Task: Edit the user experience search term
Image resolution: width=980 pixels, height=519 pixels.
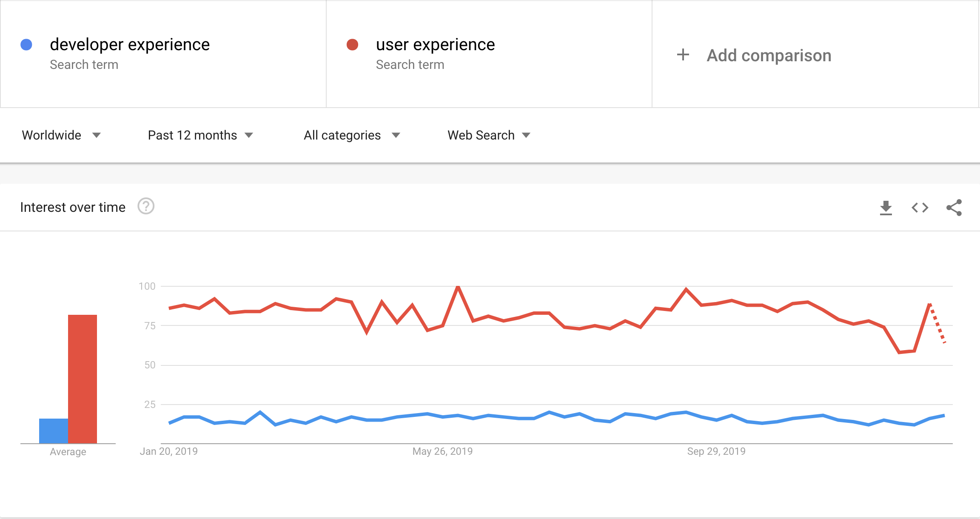Action: point(435,45)
